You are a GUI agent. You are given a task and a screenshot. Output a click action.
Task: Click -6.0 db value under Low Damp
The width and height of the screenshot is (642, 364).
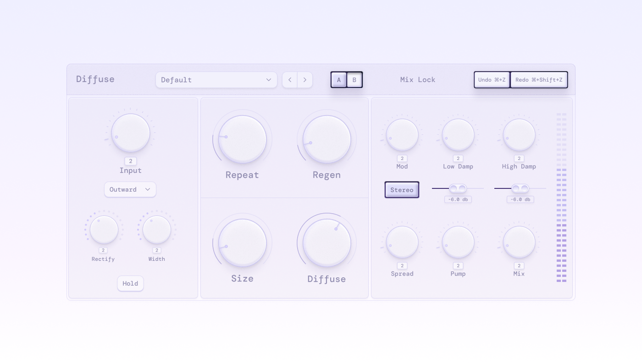click(x=458, y=199)
